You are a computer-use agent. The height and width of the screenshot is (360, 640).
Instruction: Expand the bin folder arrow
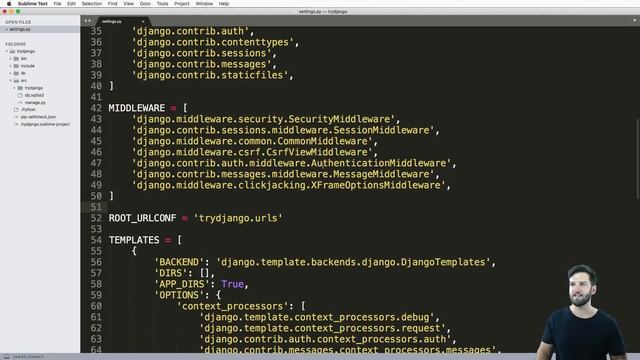click(11, 59)
